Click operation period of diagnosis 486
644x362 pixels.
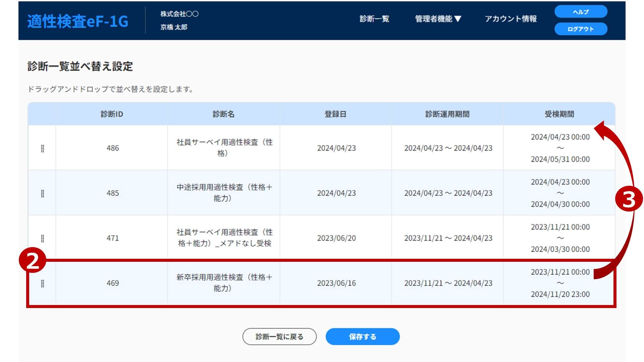point(448,148)
